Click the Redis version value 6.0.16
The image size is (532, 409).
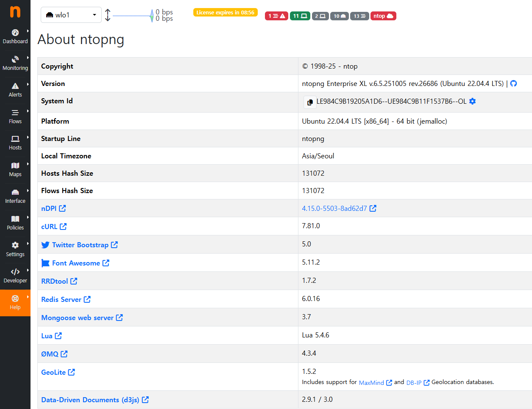311,298
